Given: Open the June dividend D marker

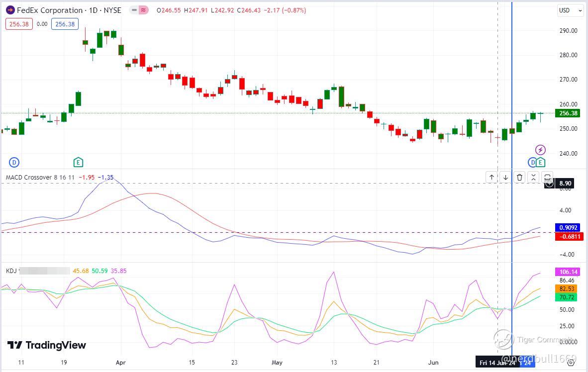Looking at the screenshot, I should (532, 162).
